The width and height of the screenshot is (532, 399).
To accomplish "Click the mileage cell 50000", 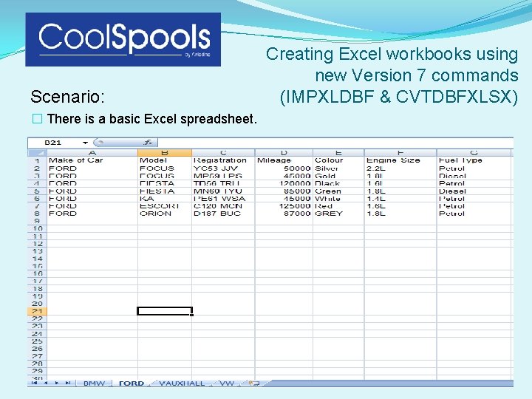I will coord(284,168).
